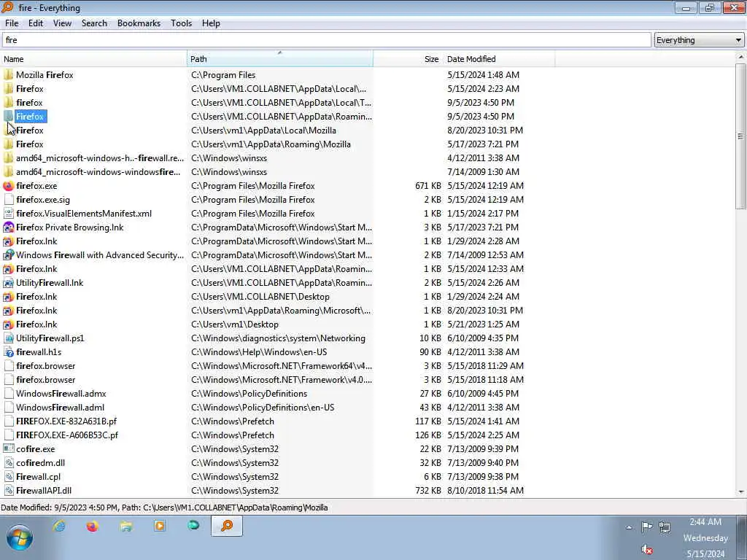Sort by the Date Modified column header
Image resolution: width=747 pixels, height=560 pixels.
point(499,59)
